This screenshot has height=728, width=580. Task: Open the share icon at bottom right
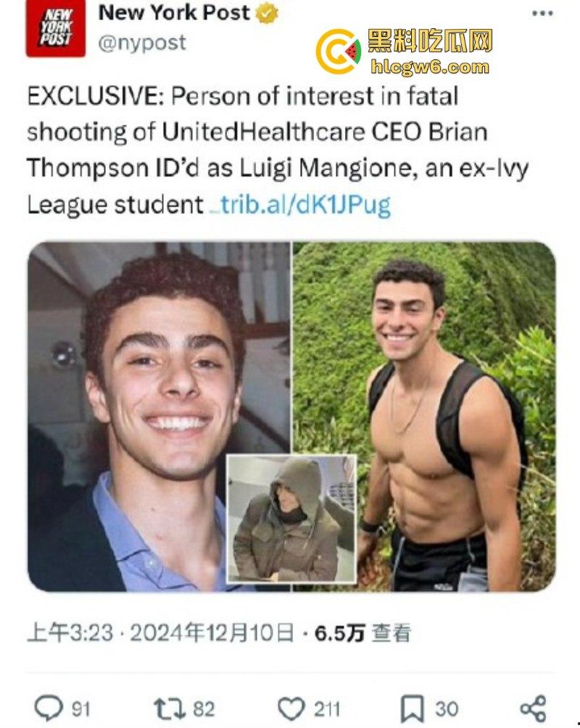click(533, 708)
